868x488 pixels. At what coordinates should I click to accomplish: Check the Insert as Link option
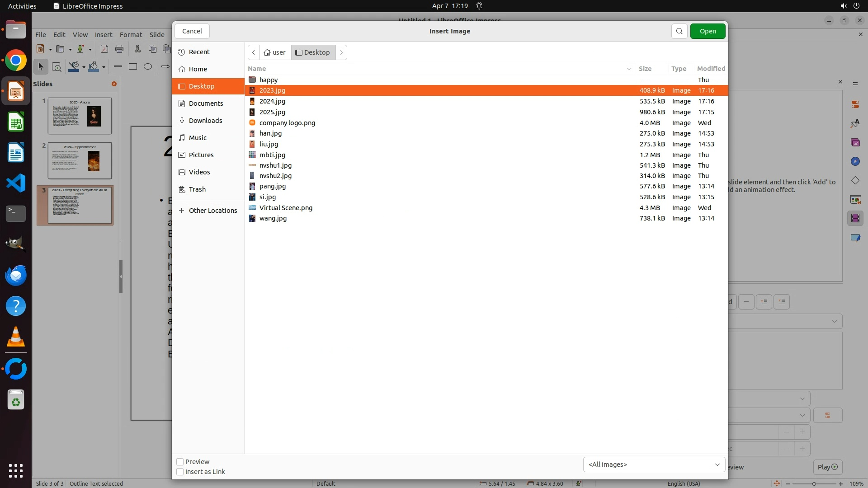(x=180, y=472)
